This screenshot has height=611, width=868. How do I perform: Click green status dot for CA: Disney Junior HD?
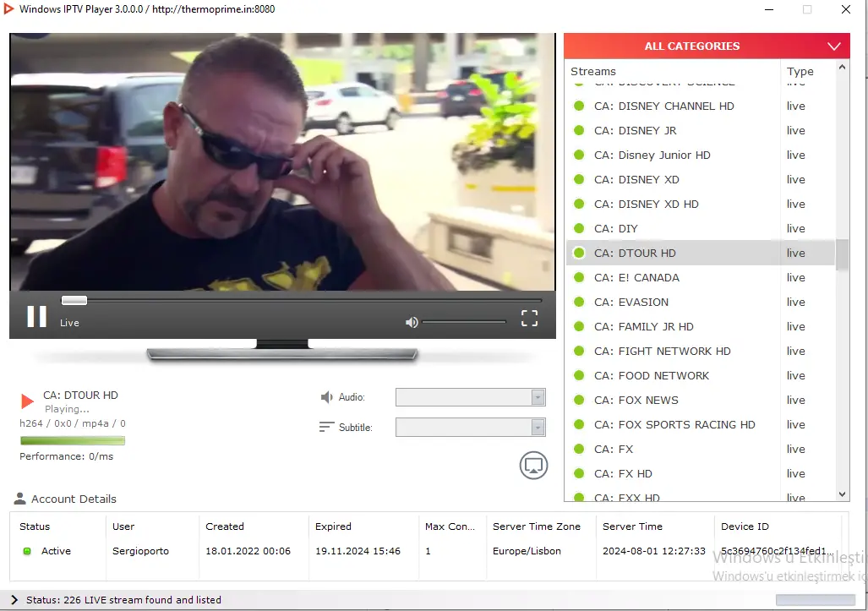(x=579, y=155)
